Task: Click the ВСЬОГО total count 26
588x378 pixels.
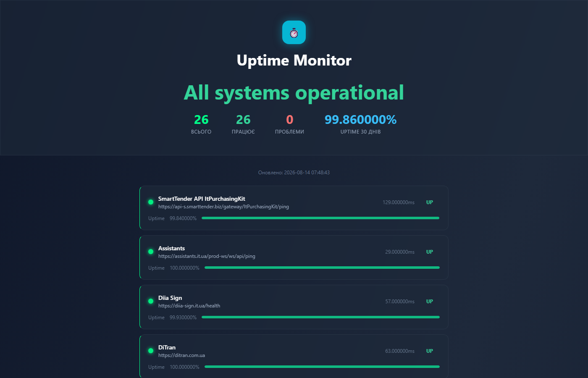Action: tap(201, 120)
